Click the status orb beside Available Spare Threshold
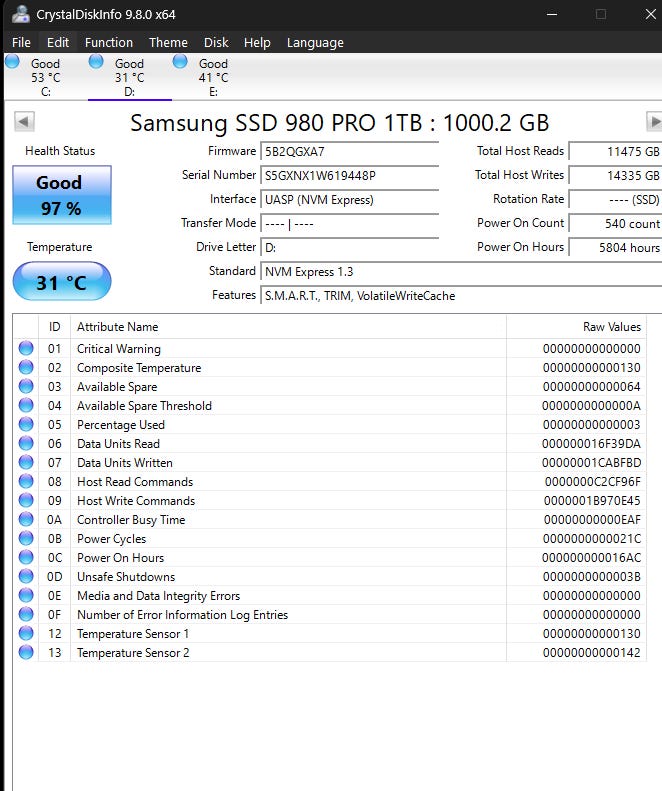662x791 pixels. click(26, 405)
